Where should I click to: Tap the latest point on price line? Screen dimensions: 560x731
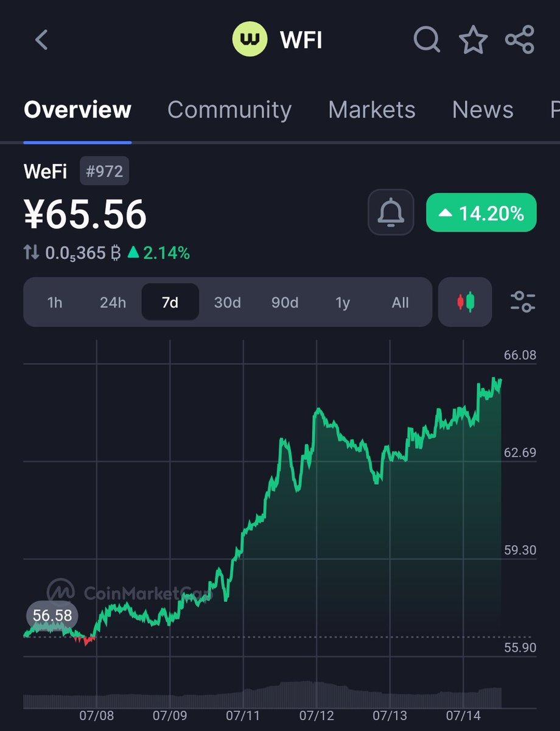pos(500,381)
